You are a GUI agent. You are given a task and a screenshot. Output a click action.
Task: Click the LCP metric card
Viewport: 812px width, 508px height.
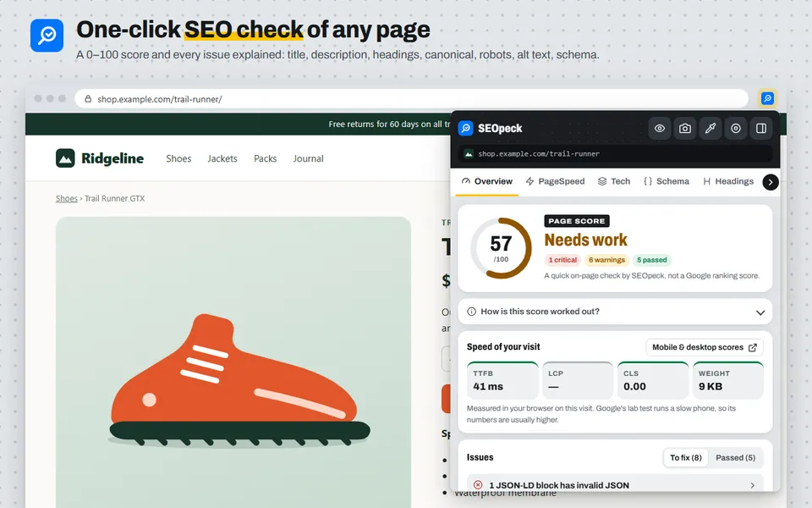click(x=578, y=380)
